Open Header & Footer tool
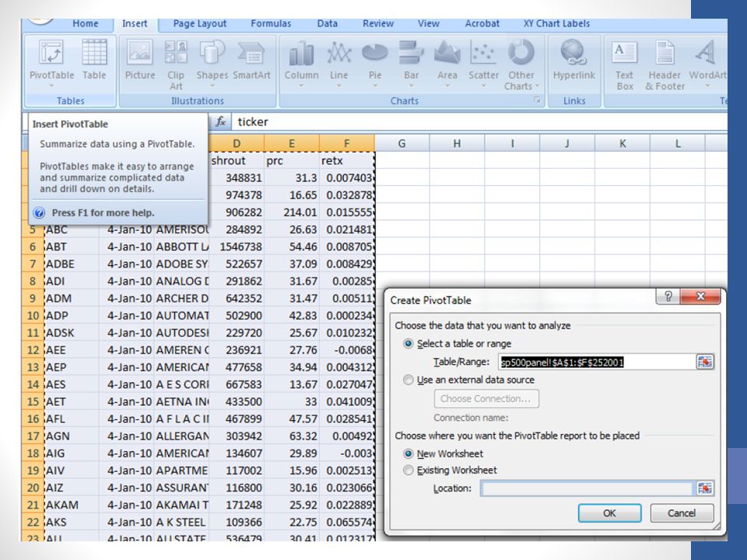747x560 pixels. point(665,65)
